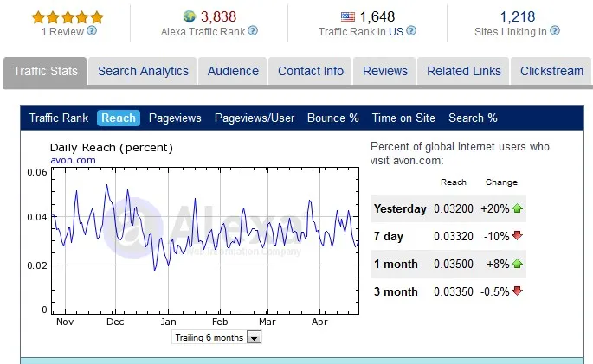Click the Yesterday reach value 0.03200
The width and height of the screenshot is (593, 364).
click(454, 208)
